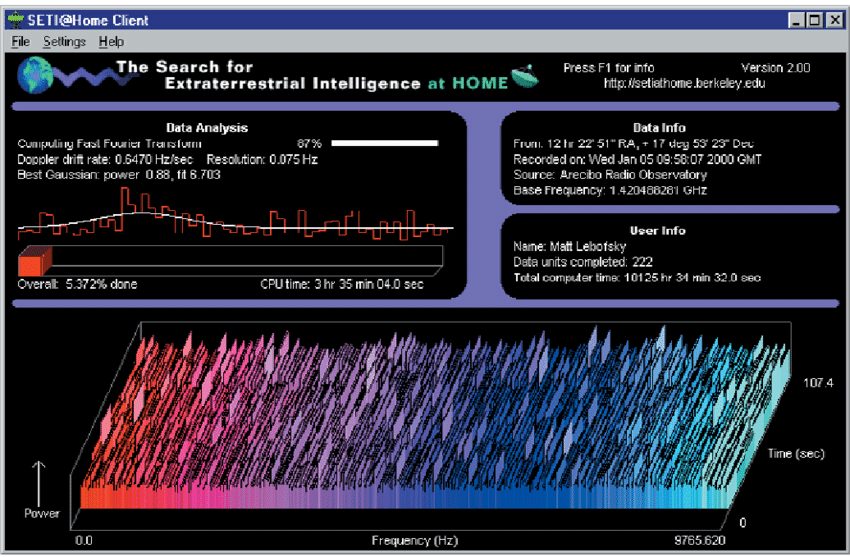Image resolution: width=850 pixels, height=557 pixels.
Task: Visit the setiathome.berkeley.edu link
Action: [x=684, y=83]
